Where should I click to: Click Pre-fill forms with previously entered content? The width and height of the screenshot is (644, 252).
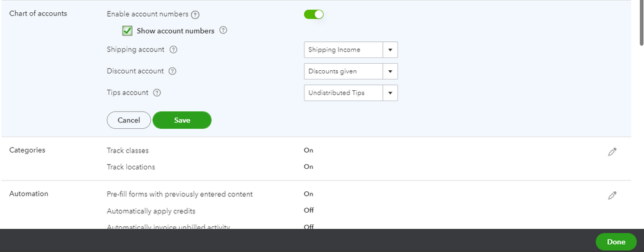click(179, 194)
